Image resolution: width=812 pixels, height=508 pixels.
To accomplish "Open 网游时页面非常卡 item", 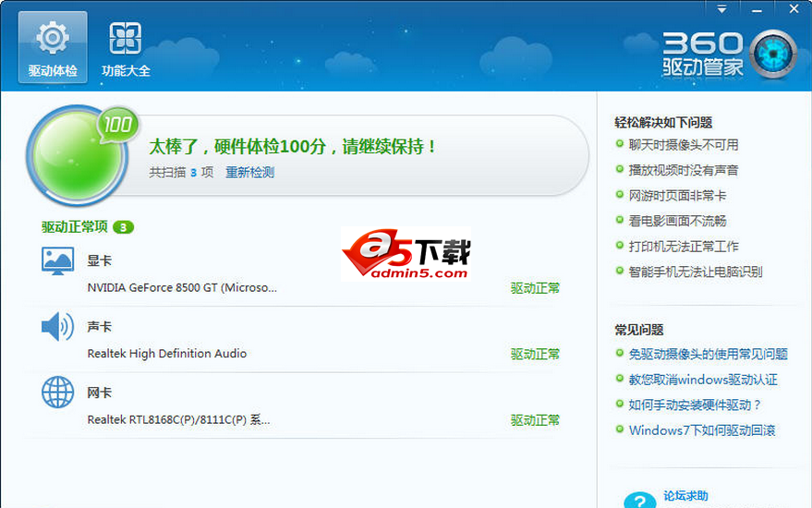I will pyautogui.click(x=677, y=196).
